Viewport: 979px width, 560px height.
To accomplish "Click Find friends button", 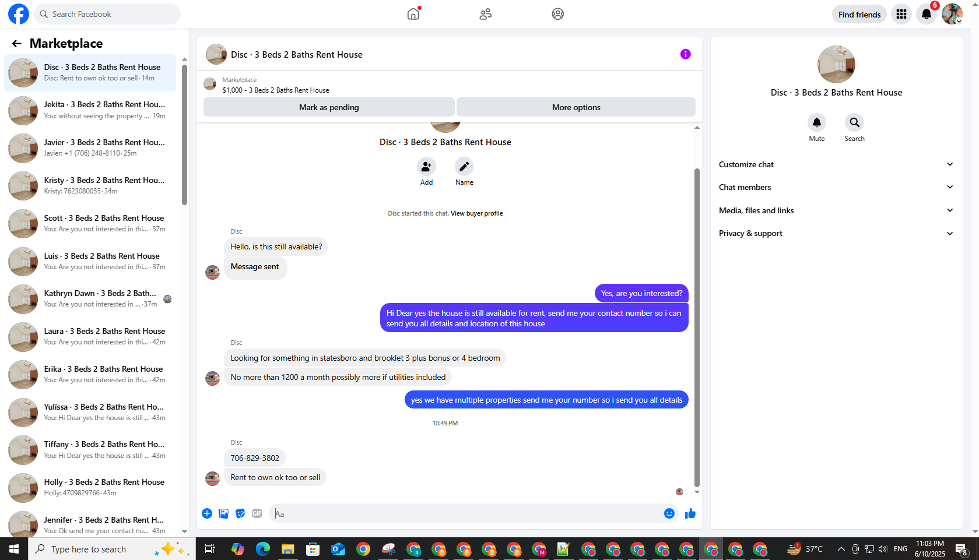I will click(x=859, y=15).
